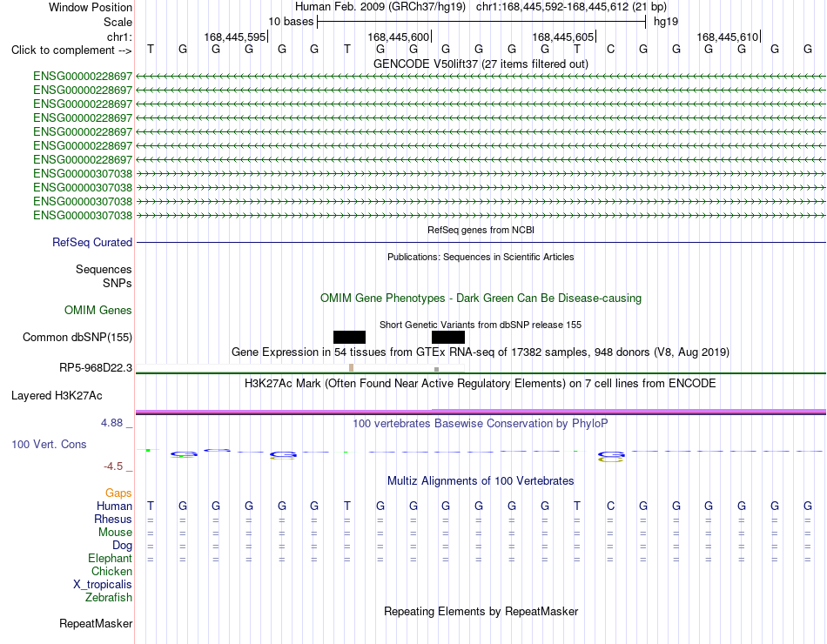Click the tan bar in the GTEx expression graph
The image size is (827, 644).
point(352,367)
